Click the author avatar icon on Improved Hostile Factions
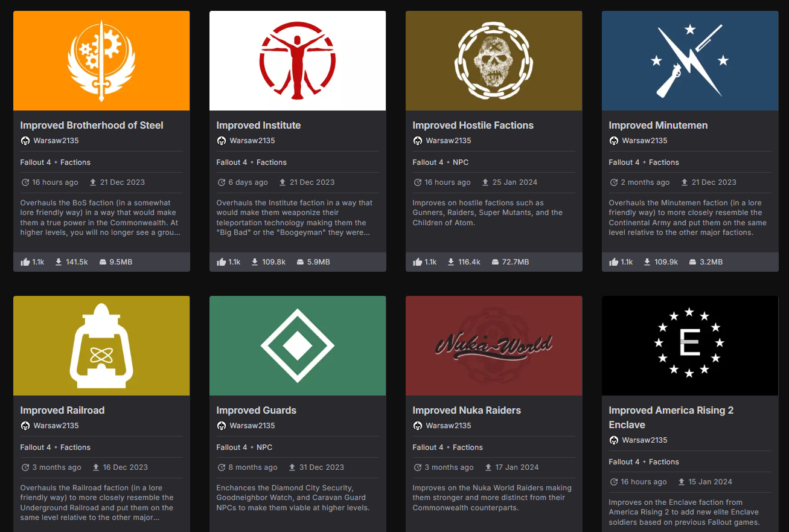 (x=418, y=141)
